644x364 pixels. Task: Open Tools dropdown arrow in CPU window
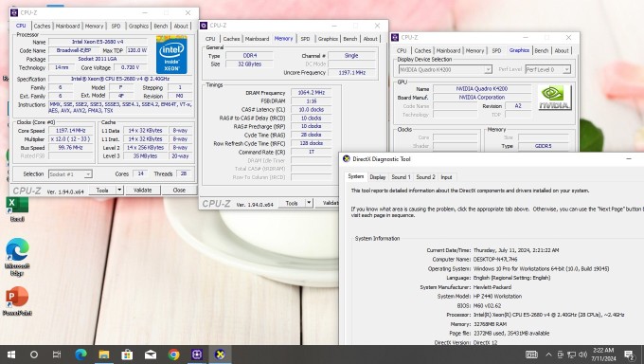click(x=119, y=190)
